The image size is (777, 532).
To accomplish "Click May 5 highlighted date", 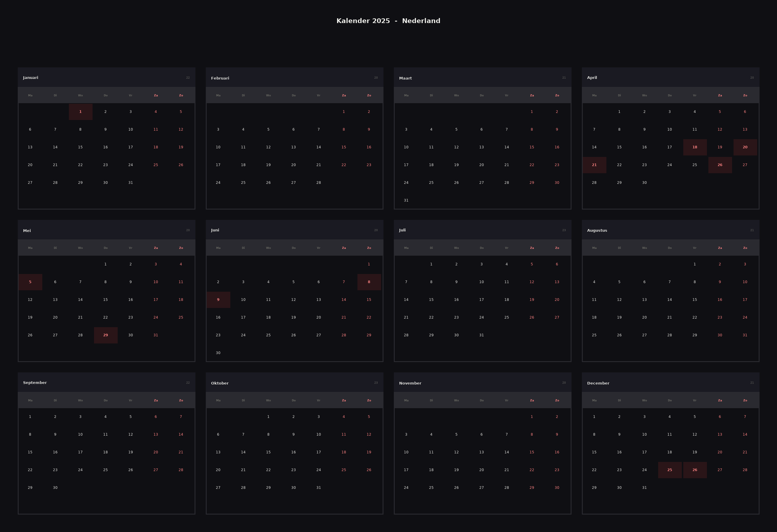I will (x=30, y=282).
